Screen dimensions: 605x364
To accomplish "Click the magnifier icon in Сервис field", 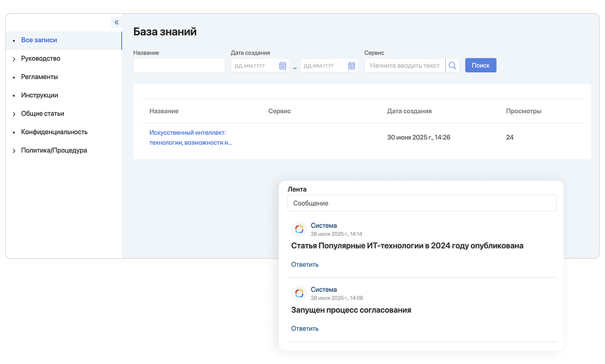I will tap(452, 66).
